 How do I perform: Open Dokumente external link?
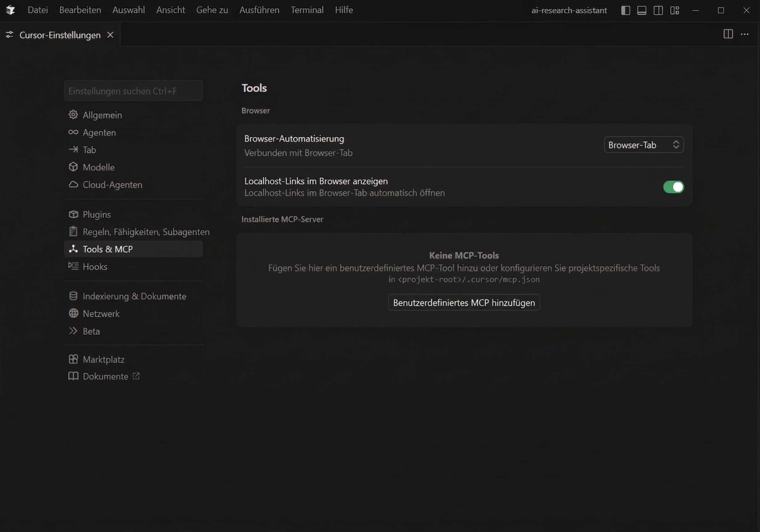click(x=136, y=376)
